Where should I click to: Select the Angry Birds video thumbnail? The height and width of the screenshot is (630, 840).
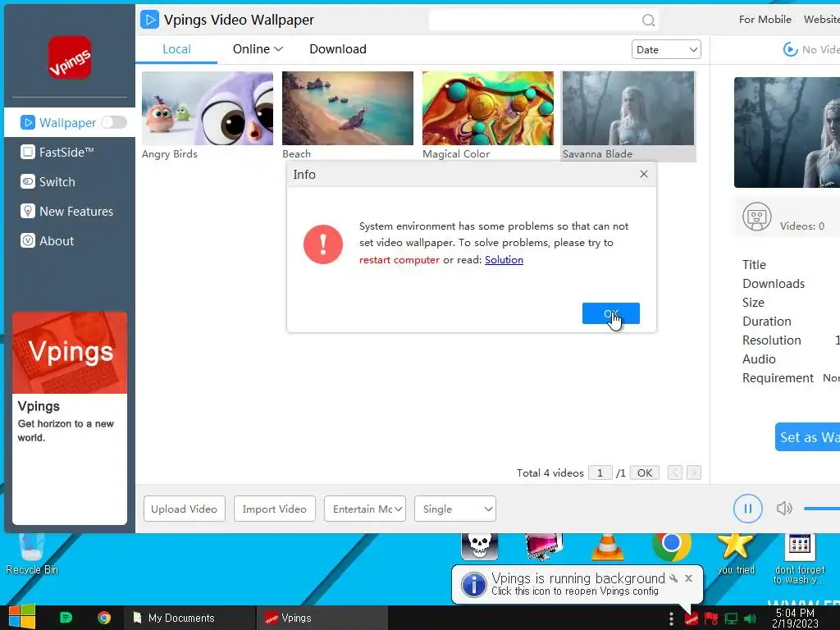pos(208,108)
